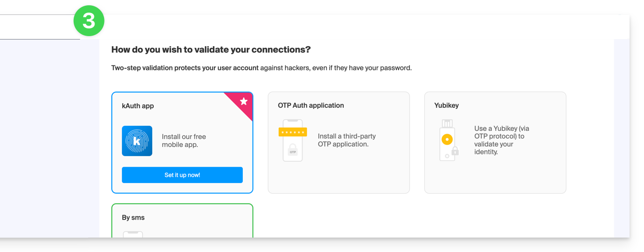Screen dimensions: 644x252
Task: Click the gold circle on the Yubikey illustration
Action: (447, 140)
